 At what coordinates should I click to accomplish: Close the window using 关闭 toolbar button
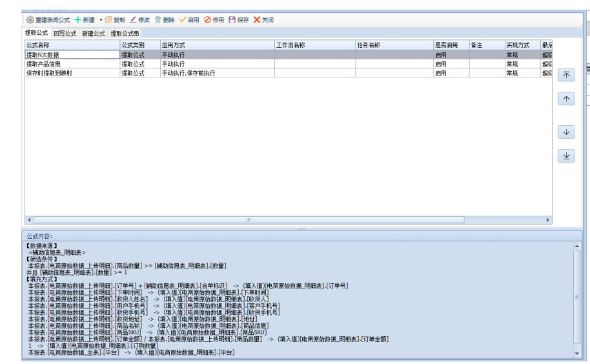point(263,20)
